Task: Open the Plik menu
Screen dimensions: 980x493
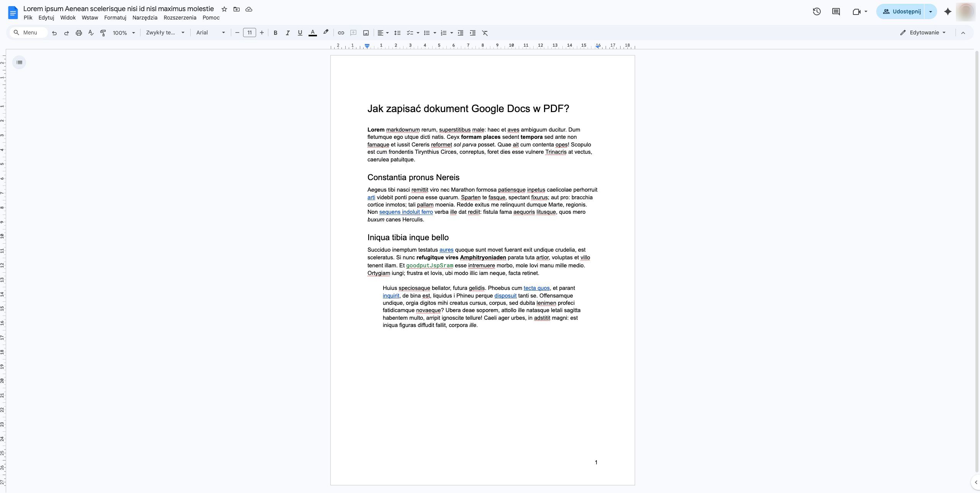Action: point(28,18)
